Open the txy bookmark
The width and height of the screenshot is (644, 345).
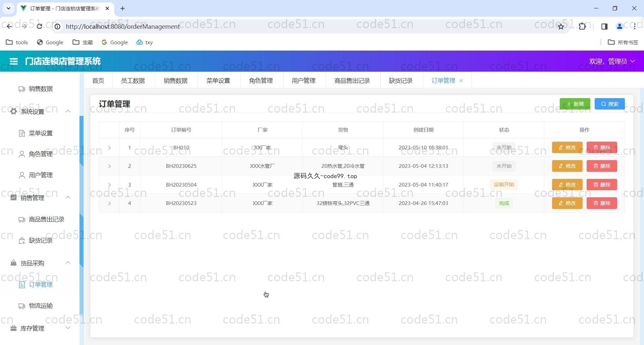coord(145,42)
